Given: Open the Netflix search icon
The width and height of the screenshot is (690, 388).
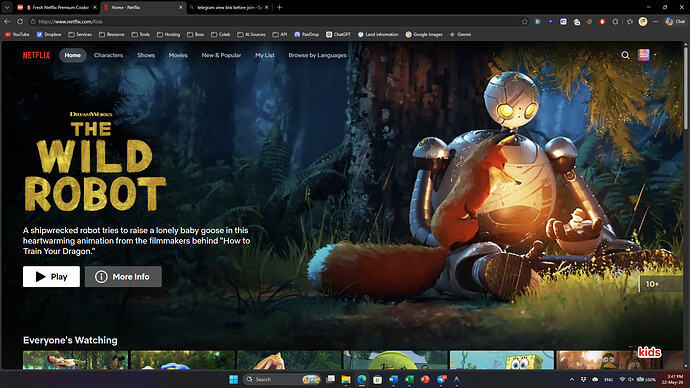Looking at the screenshot, I should point(625,55).
